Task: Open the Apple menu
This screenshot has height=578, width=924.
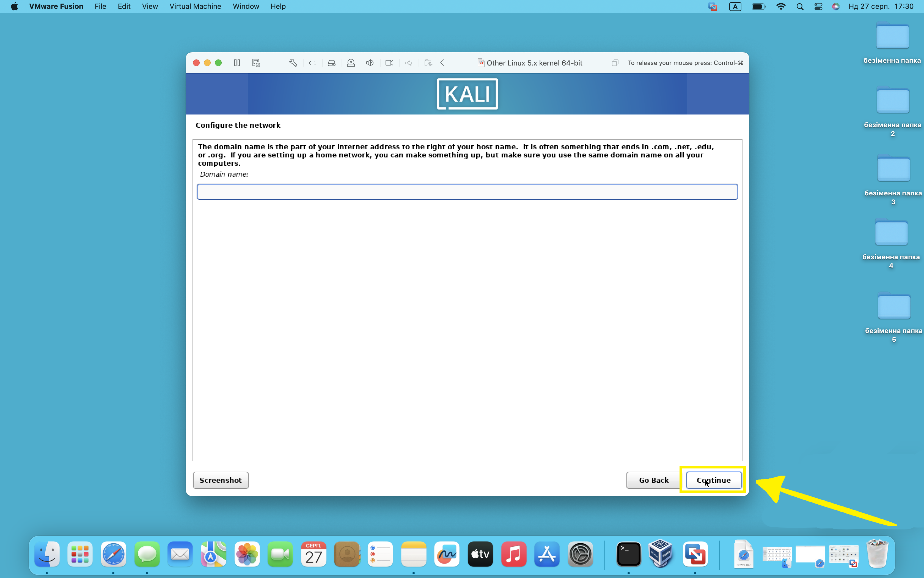Action: [x=14, y=7]
